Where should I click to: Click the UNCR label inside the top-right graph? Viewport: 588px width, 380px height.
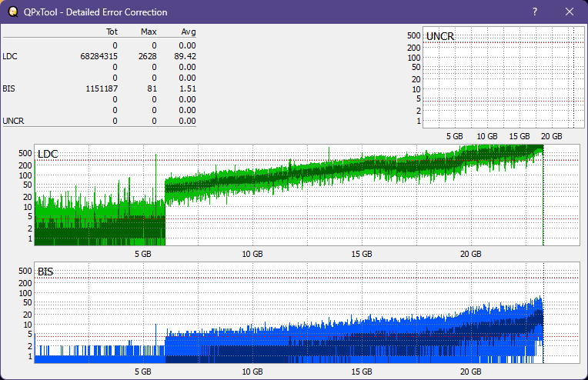tap(439, 37)
